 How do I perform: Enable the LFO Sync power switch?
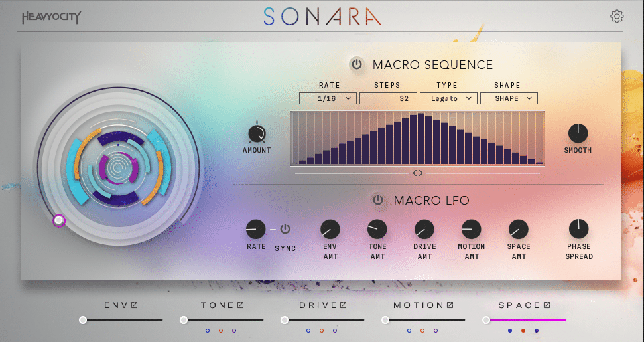[285, 229]
